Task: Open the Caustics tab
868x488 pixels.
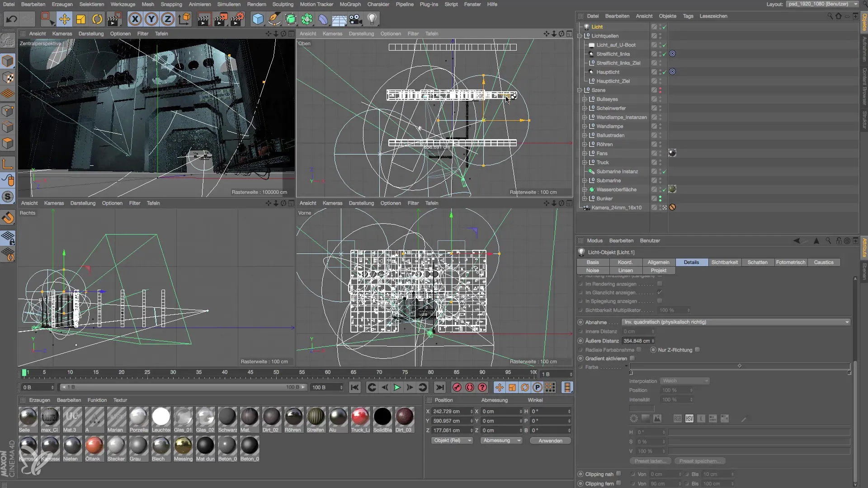Action: coord(823,262)
